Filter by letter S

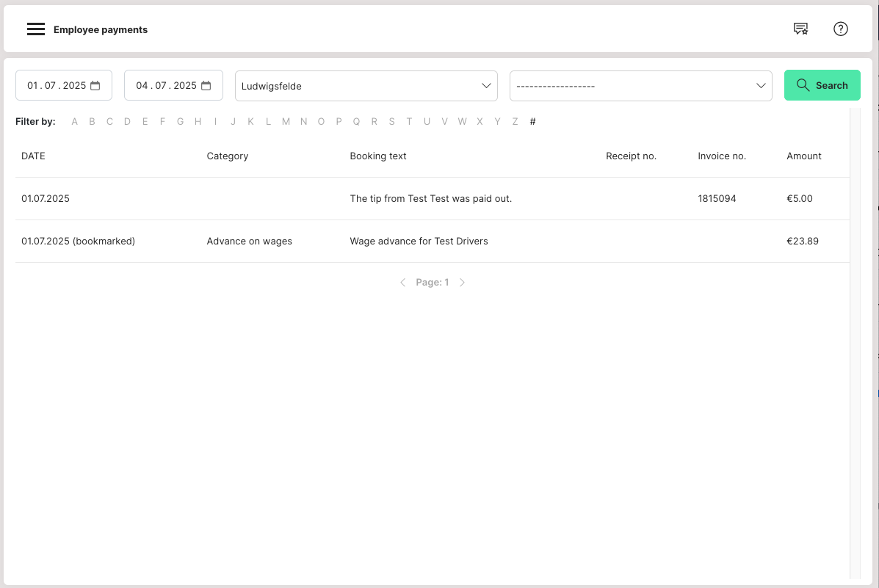pyautogui.click(x=391, y=121)
